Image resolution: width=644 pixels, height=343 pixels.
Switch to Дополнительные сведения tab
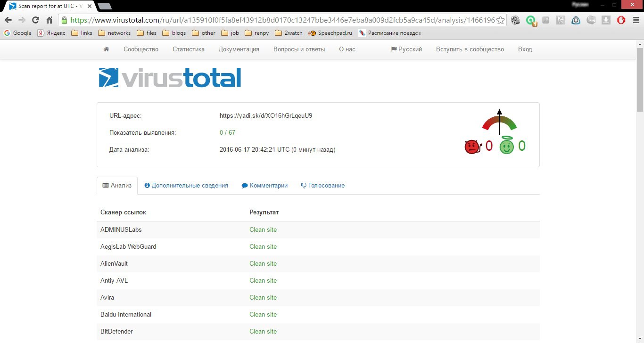186,185
